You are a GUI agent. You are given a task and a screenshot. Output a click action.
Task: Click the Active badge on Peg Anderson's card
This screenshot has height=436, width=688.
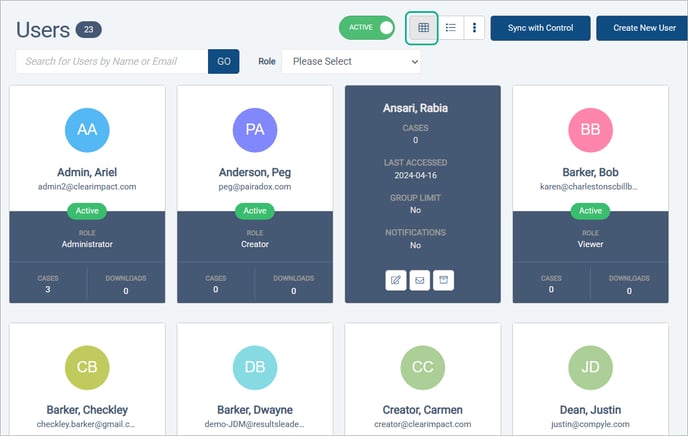(x=255, y=211)
